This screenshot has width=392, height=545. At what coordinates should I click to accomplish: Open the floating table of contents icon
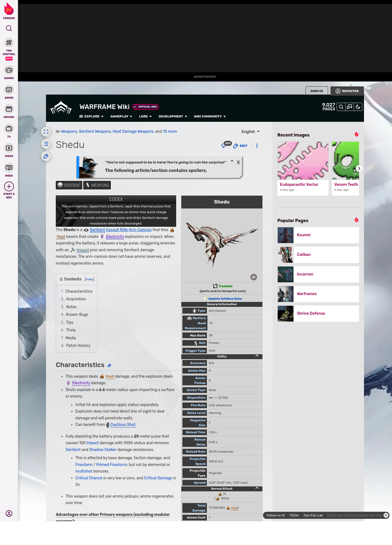[x=46, y=144]
